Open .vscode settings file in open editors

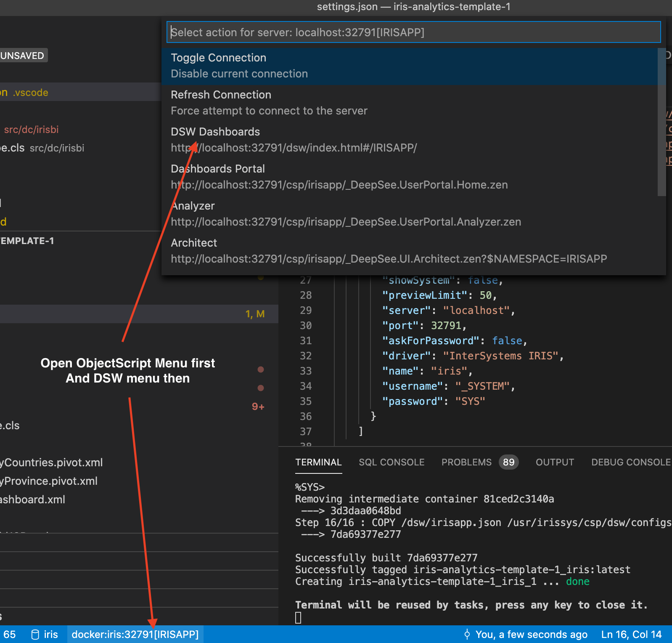coord(80,92)
